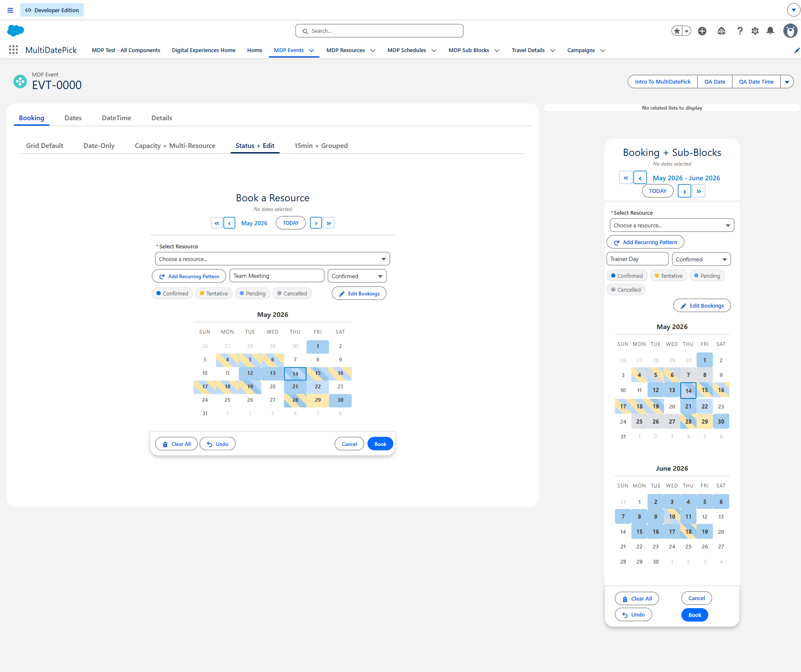801x672 pixels.
Task: Open the Notifications bell
Action: click(770, 31)
